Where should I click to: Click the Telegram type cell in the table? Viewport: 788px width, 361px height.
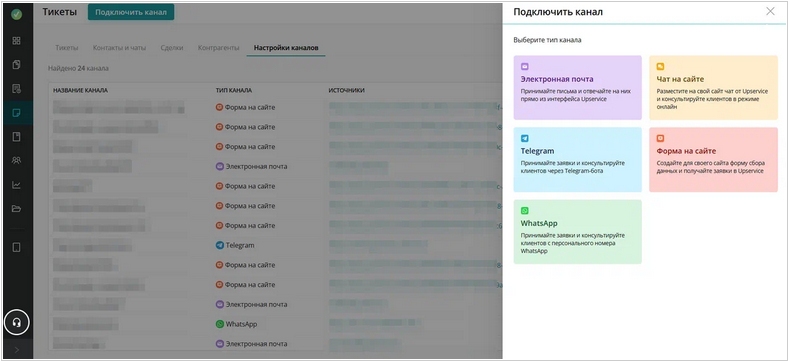pos(235,245)
